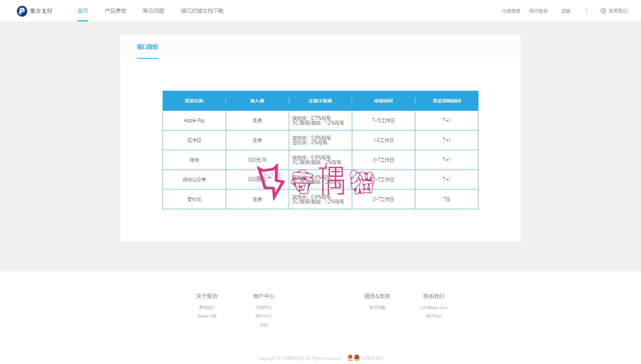Click the 关于聚合 footer heading

207,296
